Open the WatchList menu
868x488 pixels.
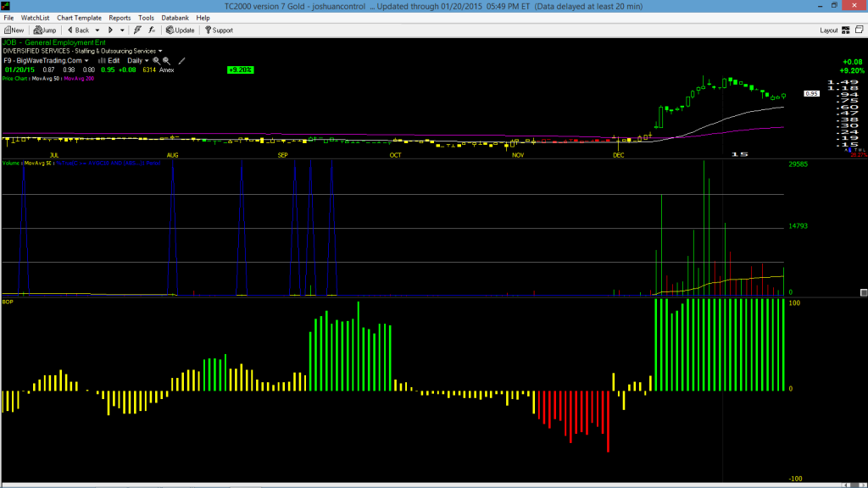(x=35, y=18)
